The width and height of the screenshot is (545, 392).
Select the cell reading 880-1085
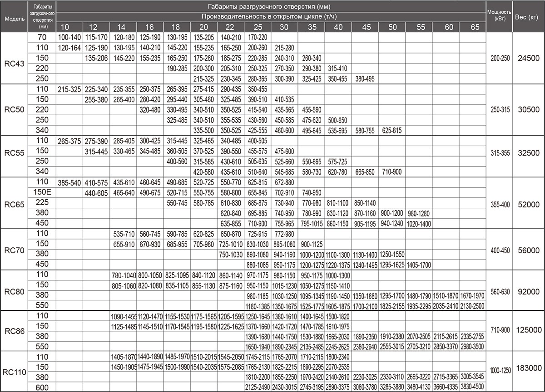pyautogui.click(x=257, y=265)
